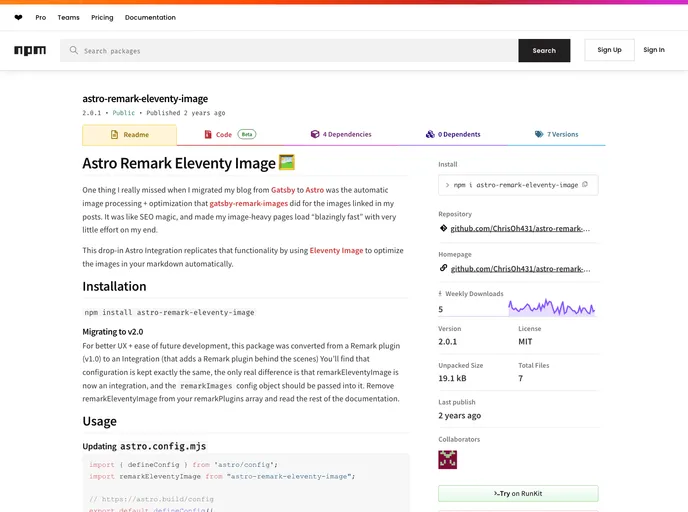
Task: Click the Collaborators label
Action: coord(459,439)
